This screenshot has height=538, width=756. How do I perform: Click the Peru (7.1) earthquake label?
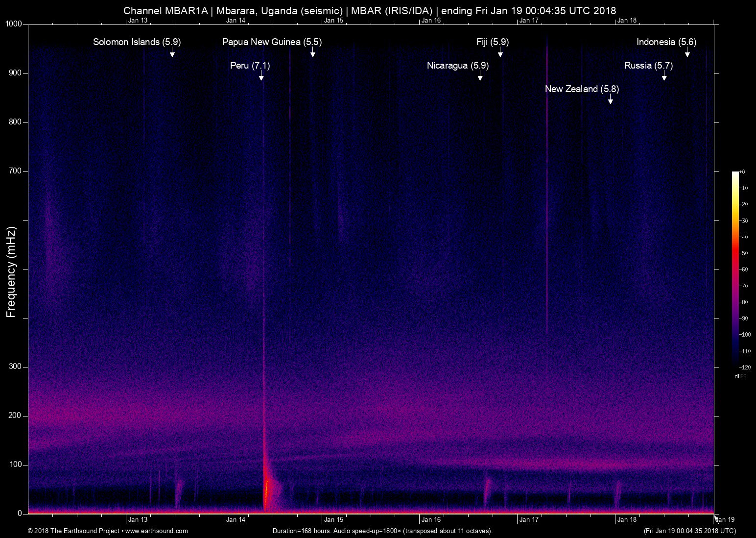250,66
